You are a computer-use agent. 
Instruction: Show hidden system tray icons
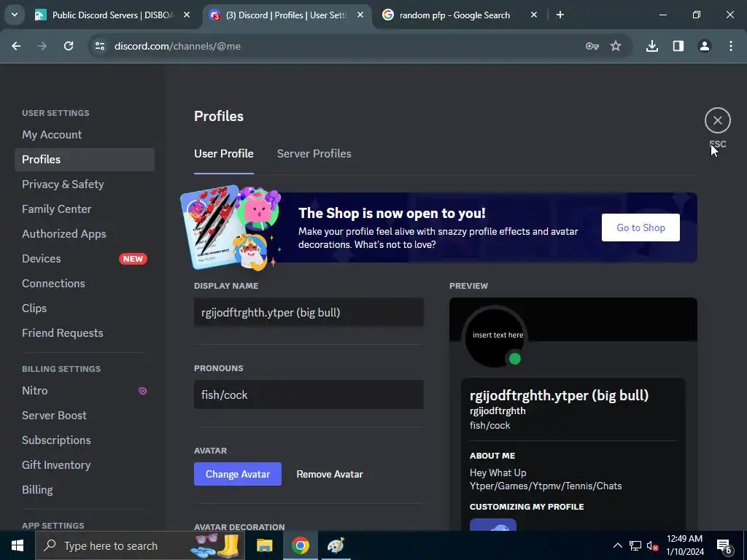(617, 545)
